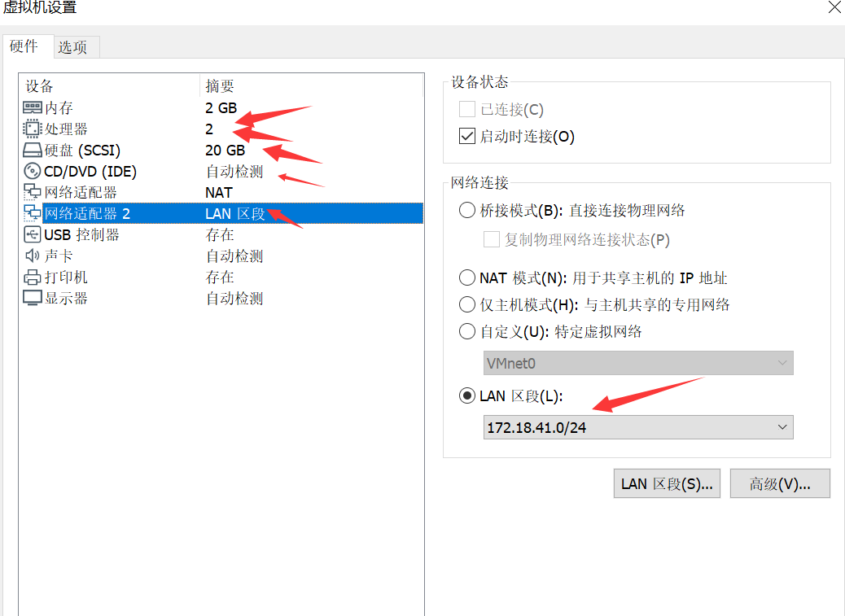
Task: Select the 网络适配器 NAT row
Action: click(x=221, y=192)
